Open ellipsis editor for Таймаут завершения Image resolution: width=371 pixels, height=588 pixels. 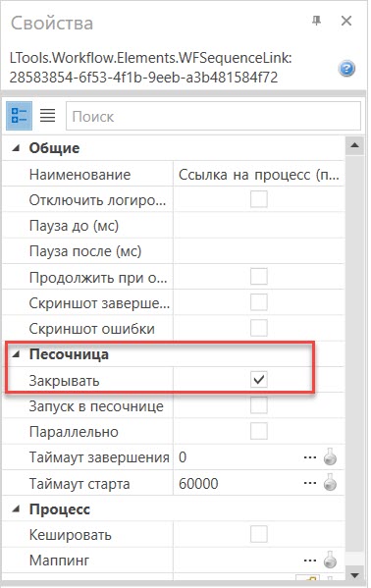310,457
